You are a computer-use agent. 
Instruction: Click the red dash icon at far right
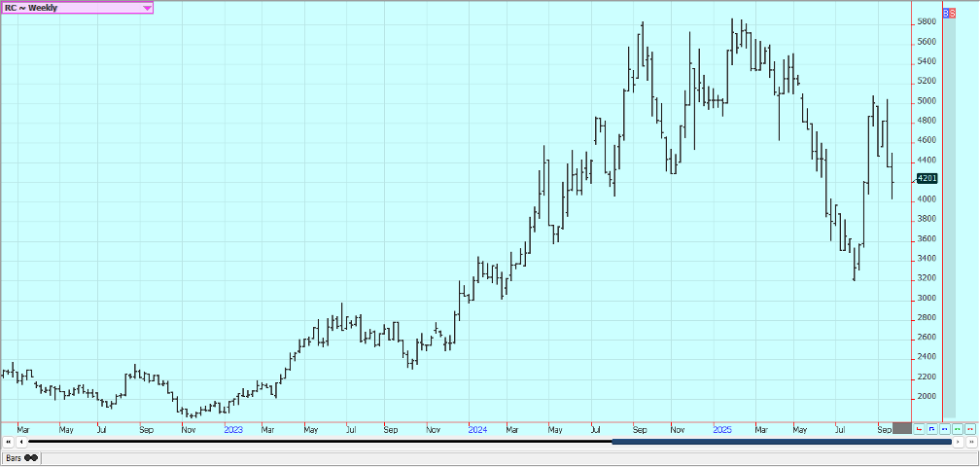click(x=969, y=428)
